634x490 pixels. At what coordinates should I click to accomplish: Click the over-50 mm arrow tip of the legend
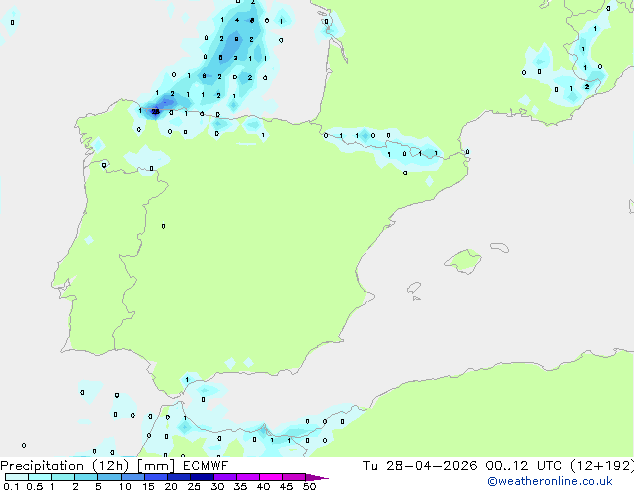[x=317, y=477]
